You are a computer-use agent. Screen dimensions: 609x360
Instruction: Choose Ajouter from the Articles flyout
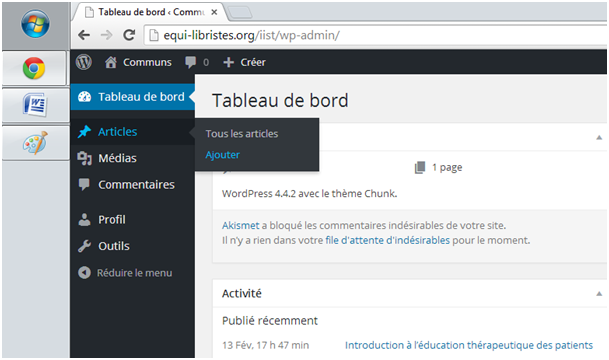click(223, 155)
